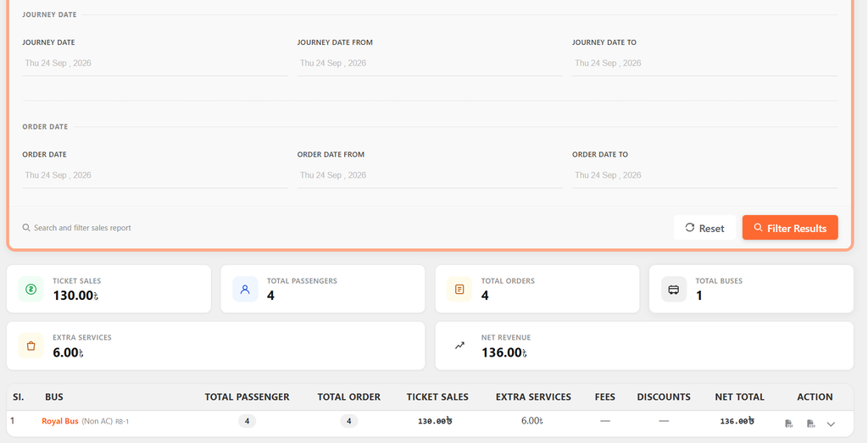Click the Bus column header

54,397
